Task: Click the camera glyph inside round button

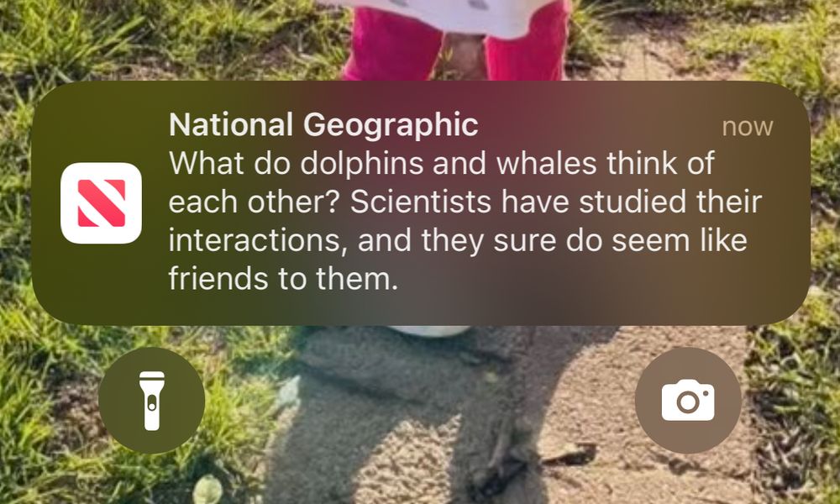Action: click(688, 400)
